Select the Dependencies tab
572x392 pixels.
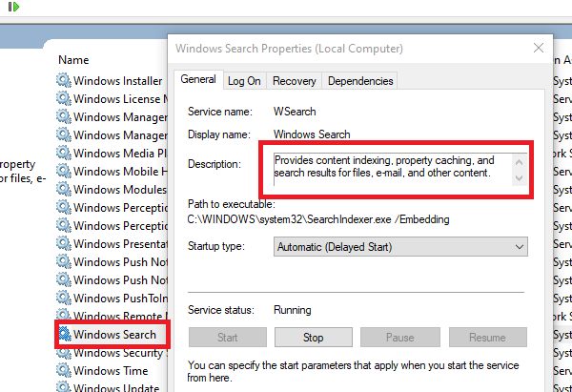[x=359, y=81]
